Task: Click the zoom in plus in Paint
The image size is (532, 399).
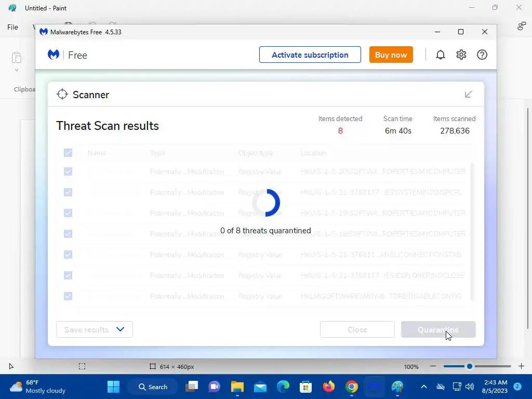Action: pos(521,366)
